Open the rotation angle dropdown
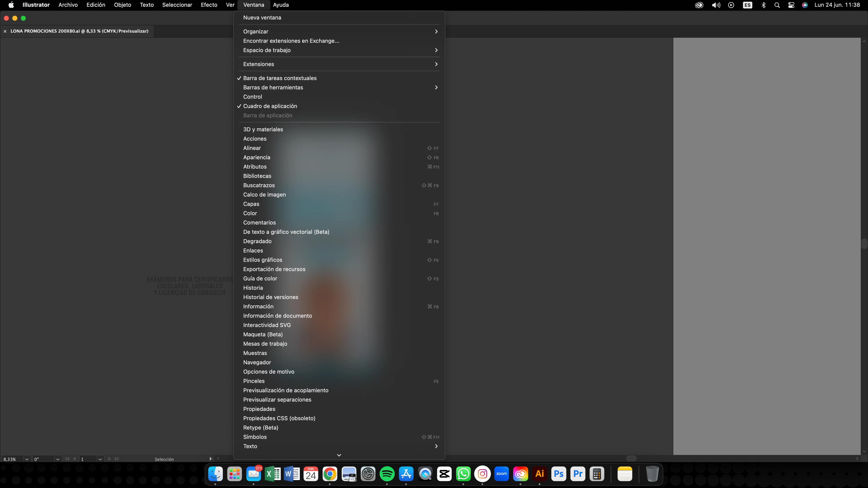The image size is (868, 488). [x=58, y=459]
